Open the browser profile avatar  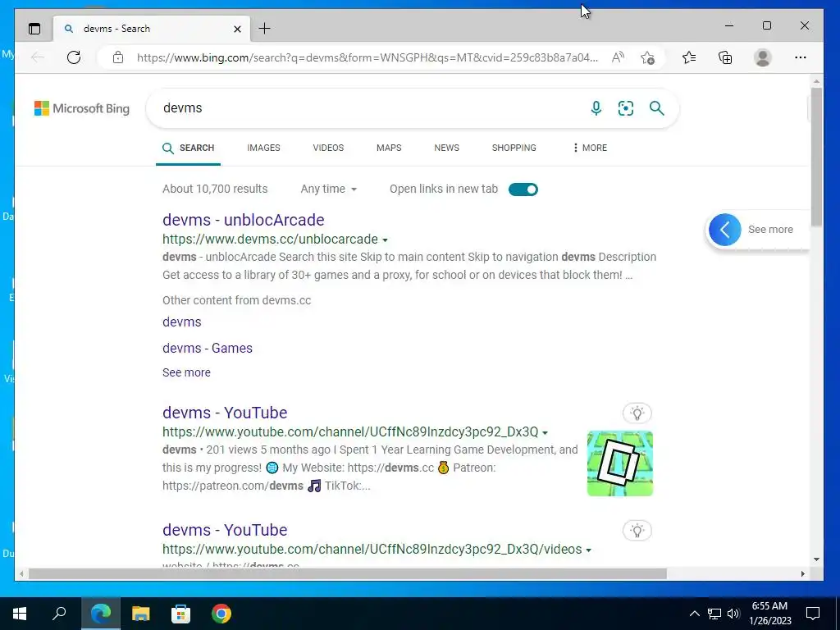[x=762, y=57]
